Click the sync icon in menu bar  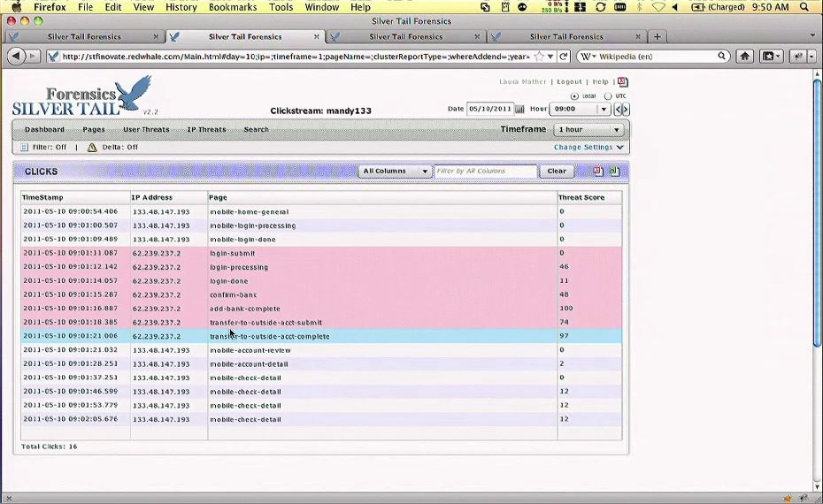coord(601,7)
